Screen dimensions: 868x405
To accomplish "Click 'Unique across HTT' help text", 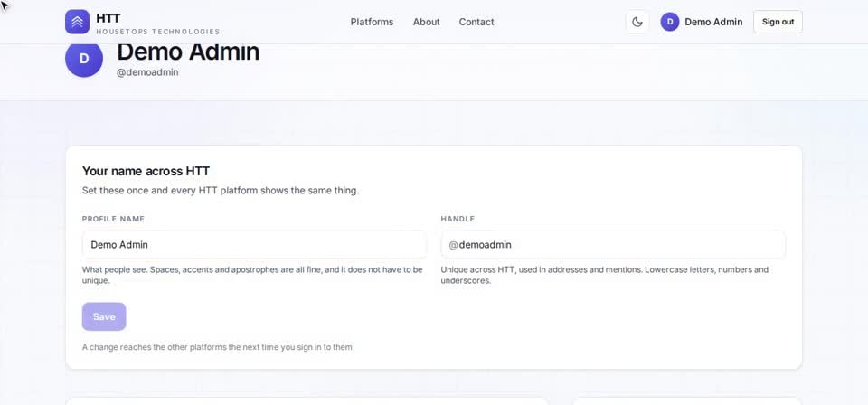I will coord(605,275).
